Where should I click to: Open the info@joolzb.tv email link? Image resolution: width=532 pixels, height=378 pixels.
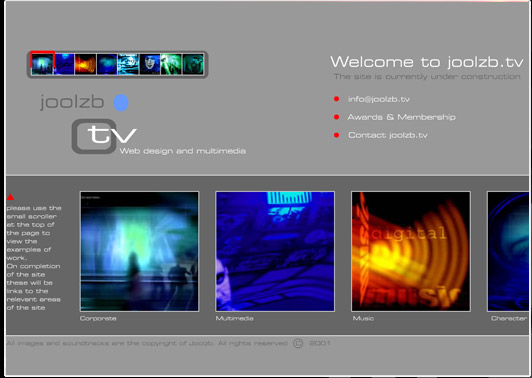(379, 99)
